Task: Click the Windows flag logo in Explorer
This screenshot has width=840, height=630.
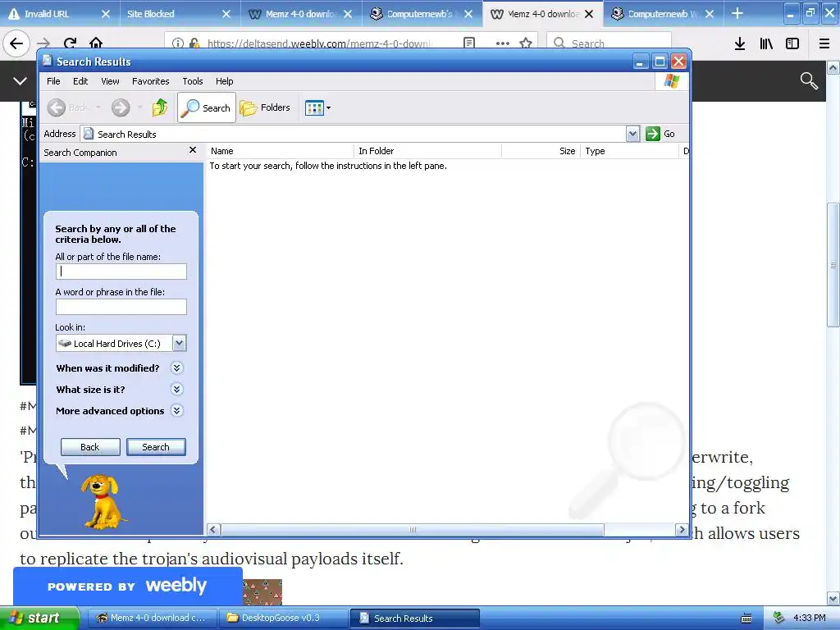Action: [671, 81]
